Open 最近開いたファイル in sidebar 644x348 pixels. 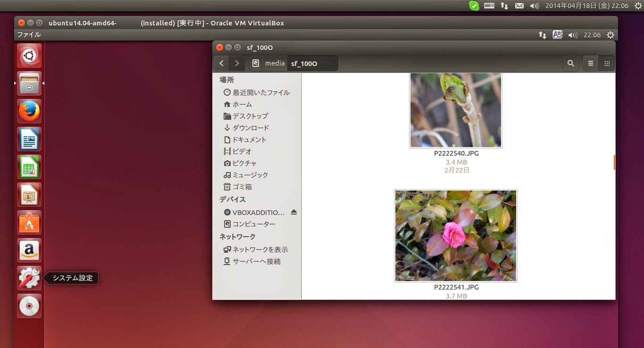click(257, 92)
